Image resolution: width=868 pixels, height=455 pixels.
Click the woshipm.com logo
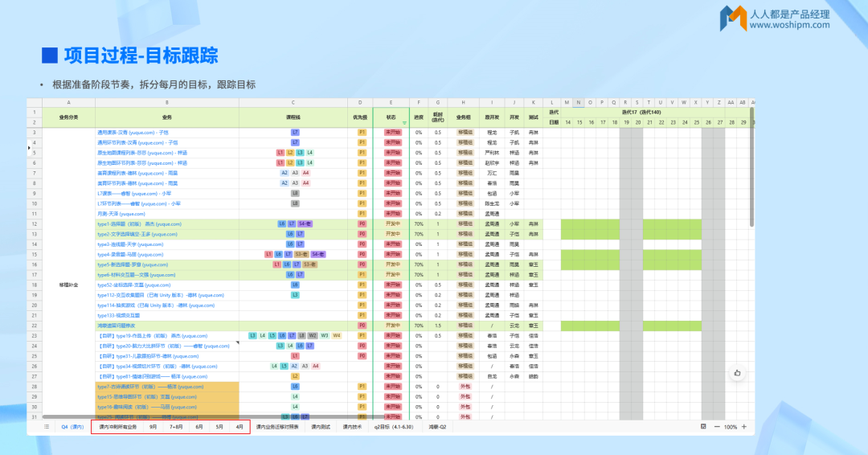click(777, 19)
